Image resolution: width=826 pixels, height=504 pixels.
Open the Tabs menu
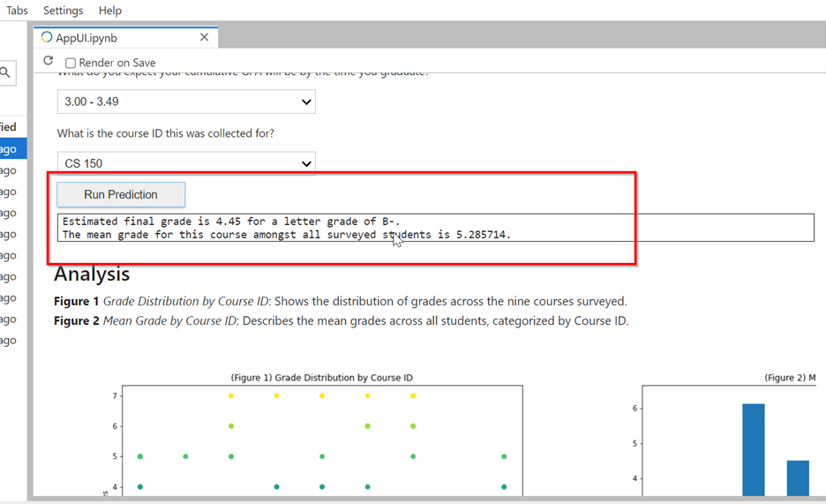[17, 11]
